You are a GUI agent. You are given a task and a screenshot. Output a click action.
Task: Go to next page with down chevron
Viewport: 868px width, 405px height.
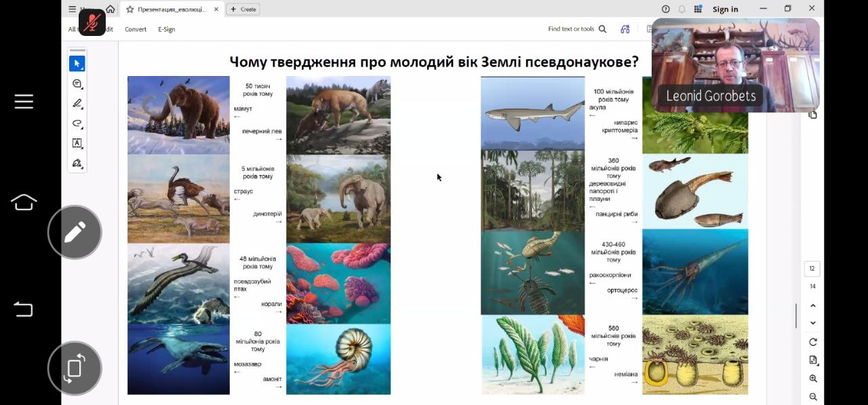(x=812, y=323)
